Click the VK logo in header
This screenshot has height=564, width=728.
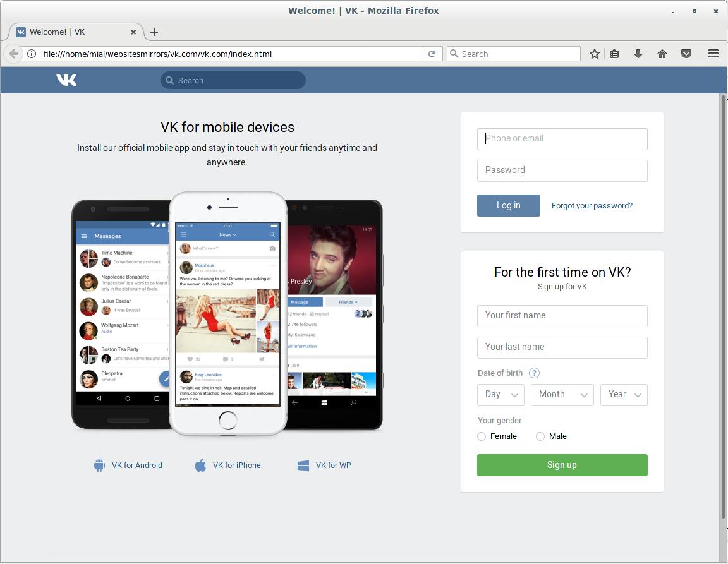(66, 80)
